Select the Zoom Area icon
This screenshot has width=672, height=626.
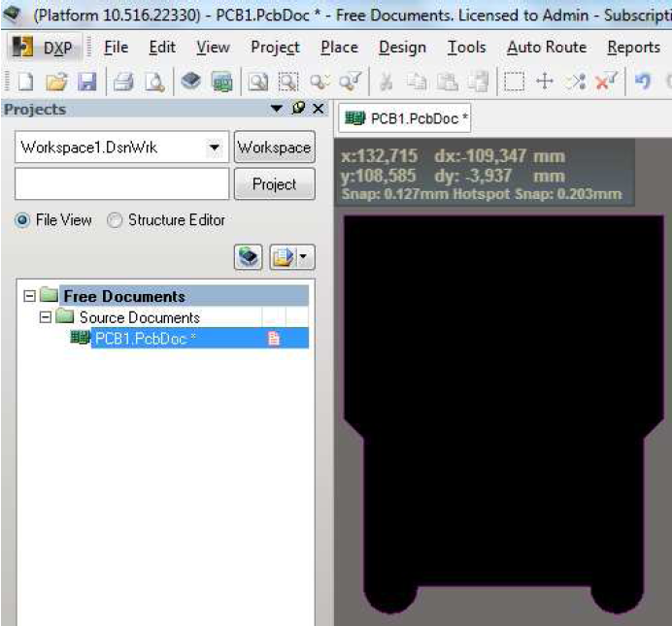click(x=288, y=82)
